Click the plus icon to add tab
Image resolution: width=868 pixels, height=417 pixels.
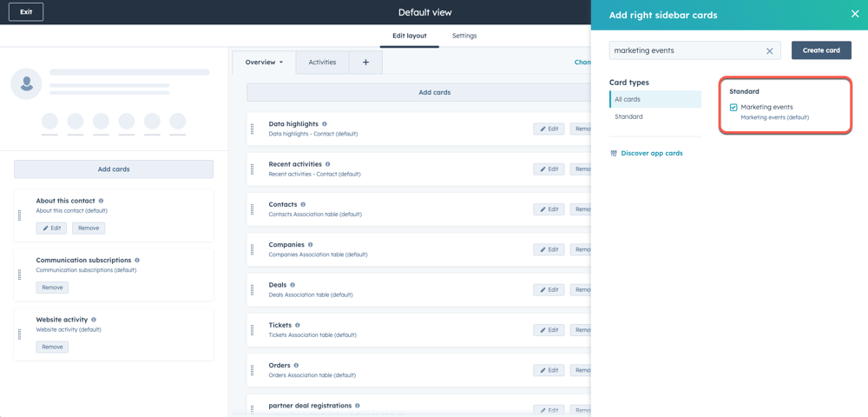[365, 63]
